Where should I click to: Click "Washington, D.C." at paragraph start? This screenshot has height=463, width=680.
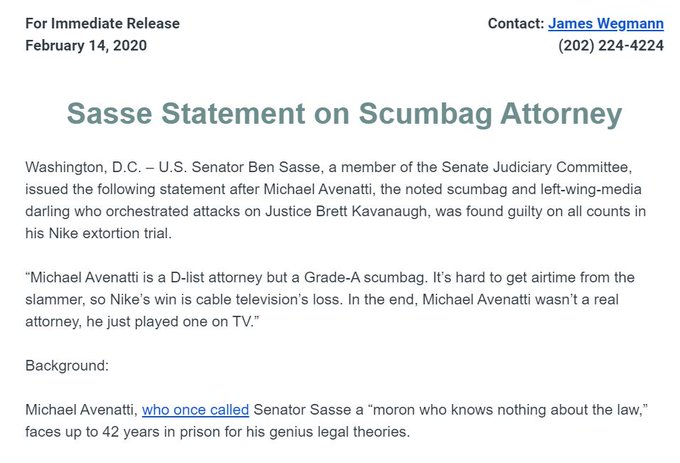pos(83,167)
